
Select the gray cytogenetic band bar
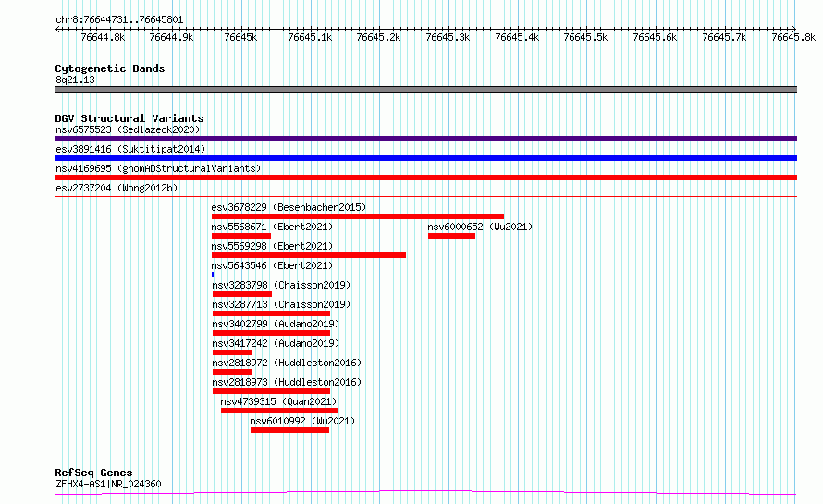[x=425, y=90]
